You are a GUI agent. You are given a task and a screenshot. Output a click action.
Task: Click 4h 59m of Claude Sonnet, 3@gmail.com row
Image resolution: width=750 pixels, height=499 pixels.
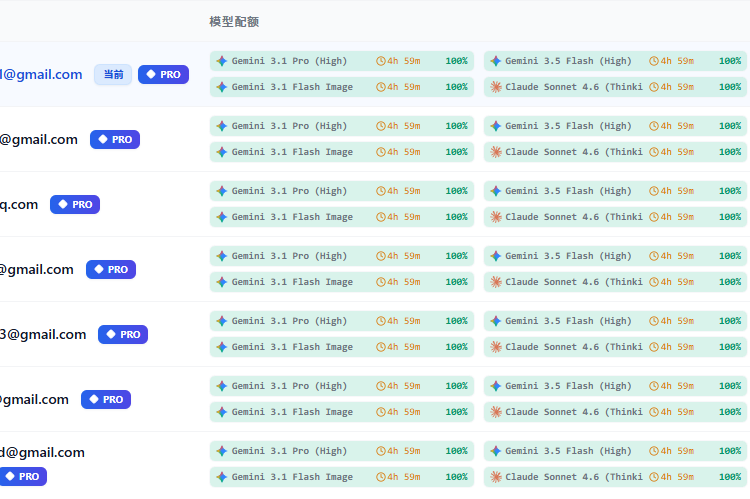(x=677, y=347)
